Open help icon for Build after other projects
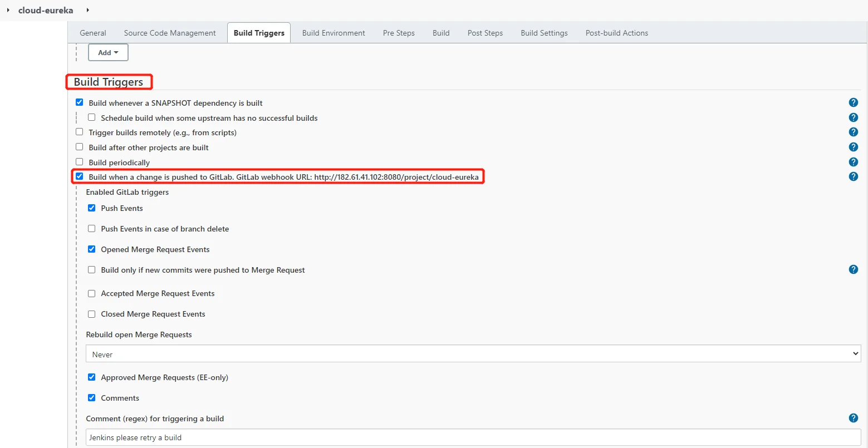The width and height of the screenshot is (868, 448). [x=853, y=147]
